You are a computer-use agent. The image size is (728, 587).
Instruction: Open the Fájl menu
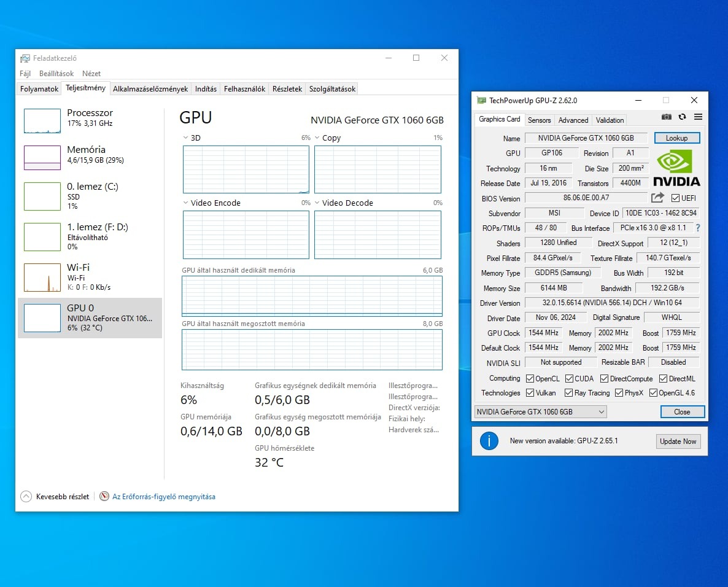25,74
